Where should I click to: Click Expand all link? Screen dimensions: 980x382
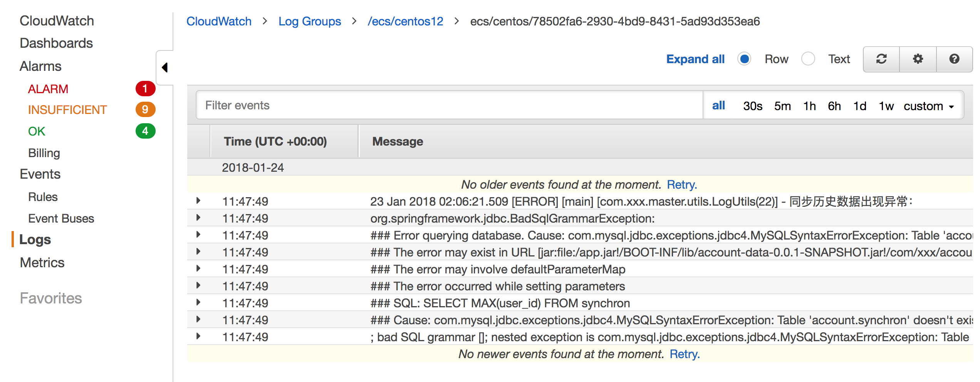tap(695, 59)
